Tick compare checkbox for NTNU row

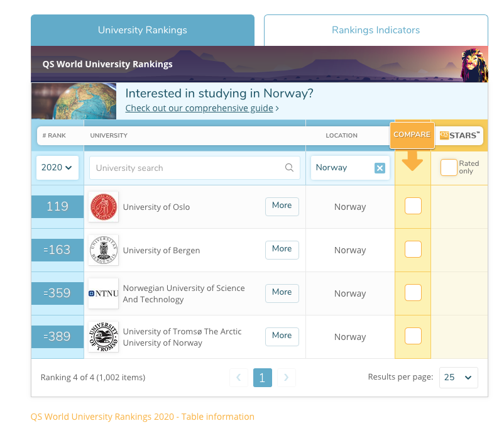click(x=413, y=292)
